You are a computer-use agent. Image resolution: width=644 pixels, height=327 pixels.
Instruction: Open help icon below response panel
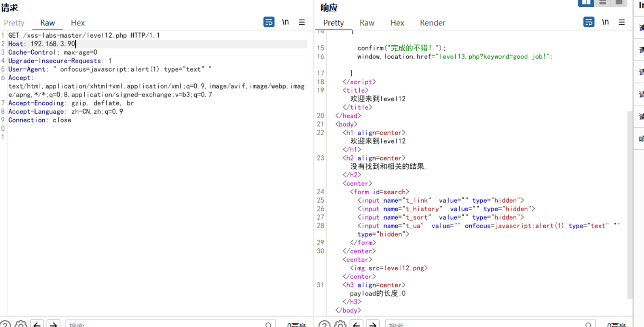pos(324,324)
